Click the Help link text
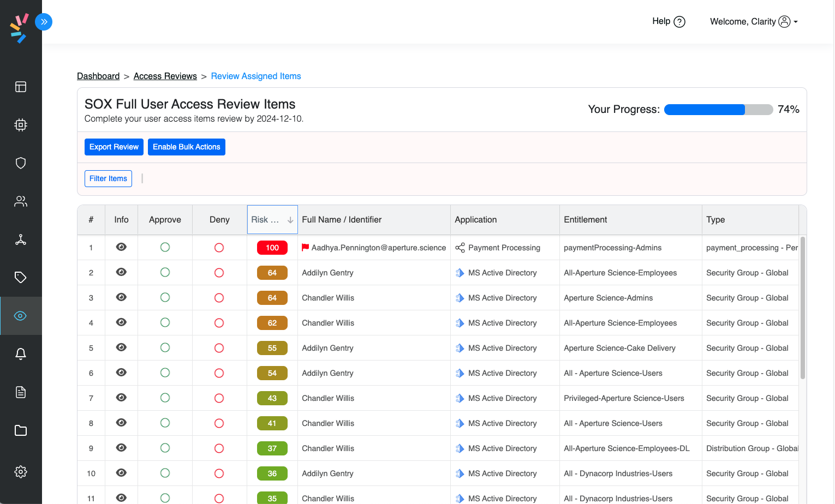 click(x=661, y=21)
